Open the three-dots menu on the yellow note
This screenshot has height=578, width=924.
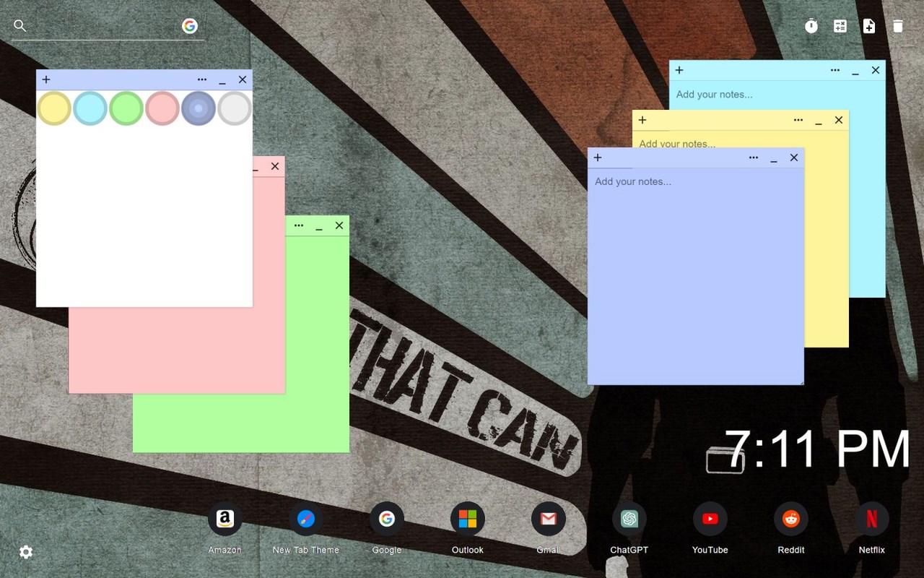(x=798, y=120)
